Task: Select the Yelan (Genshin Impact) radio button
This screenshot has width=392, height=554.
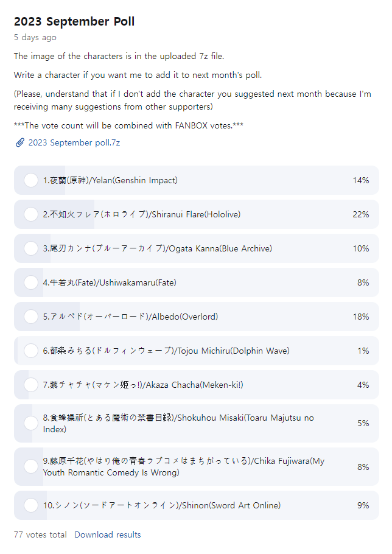Action: point(31,180)
